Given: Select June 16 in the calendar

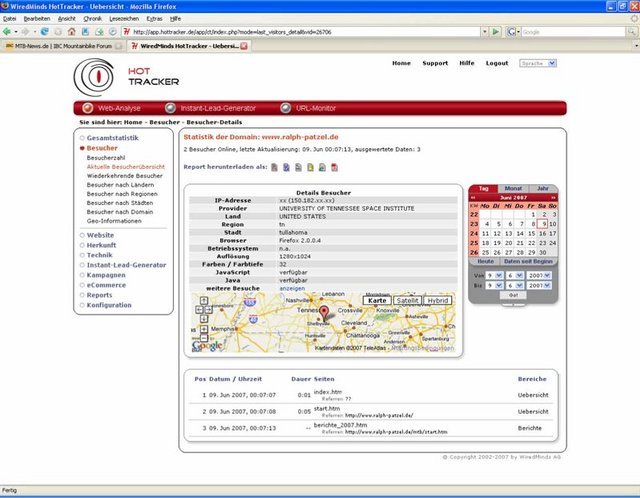Looking at the screenshot, I should 542,233.
